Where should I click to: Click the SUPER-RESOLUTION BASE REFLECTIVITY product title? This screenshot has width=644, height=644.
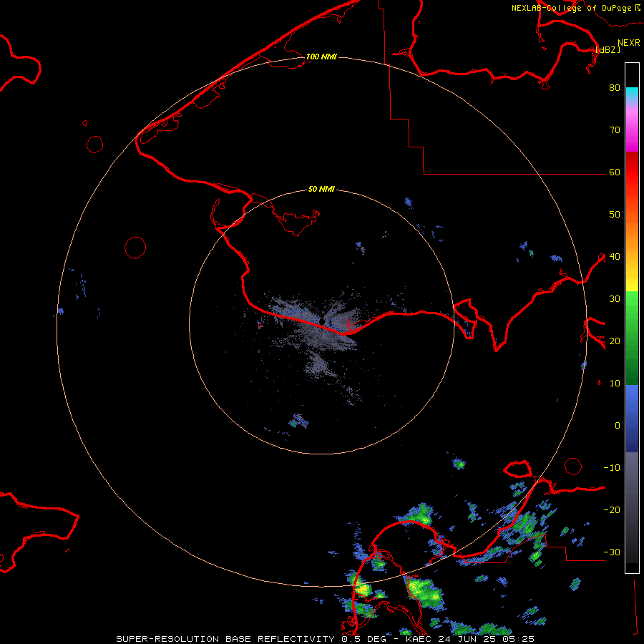[x=225, y=639]
